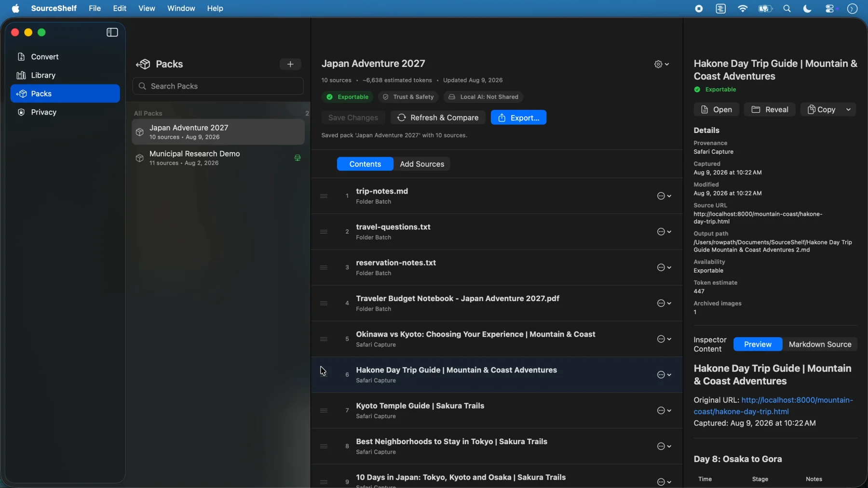Screen dimensions: 868x488
Task: Select the trip-notes.md source row
Action: point(497,196)
